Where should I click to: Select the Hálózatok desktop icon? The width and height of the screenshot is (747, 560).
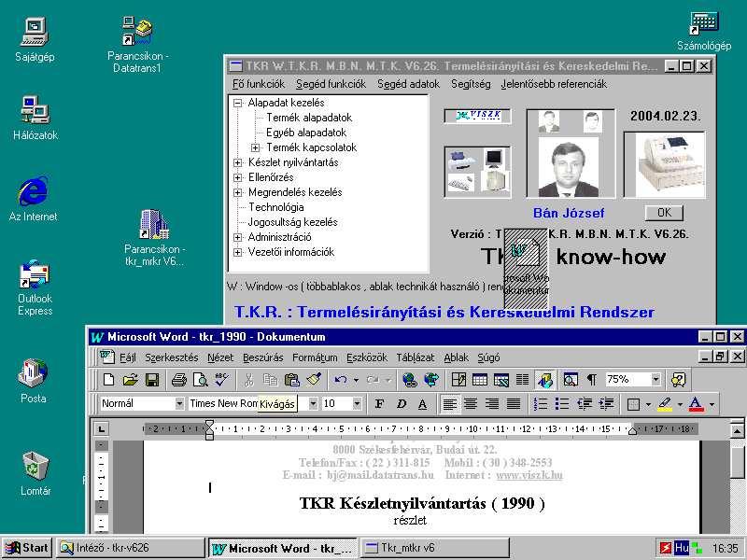point(35,119)
